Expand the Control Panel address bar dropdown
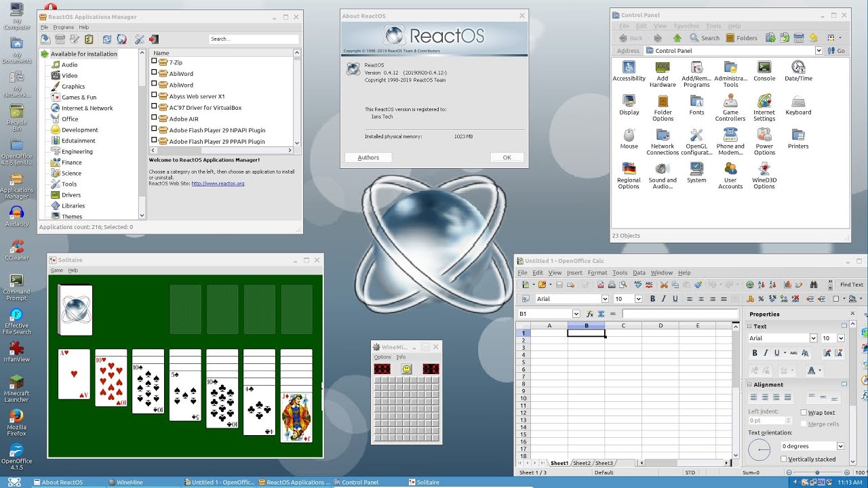Screen dimensions: 868x488 point(818,50)
